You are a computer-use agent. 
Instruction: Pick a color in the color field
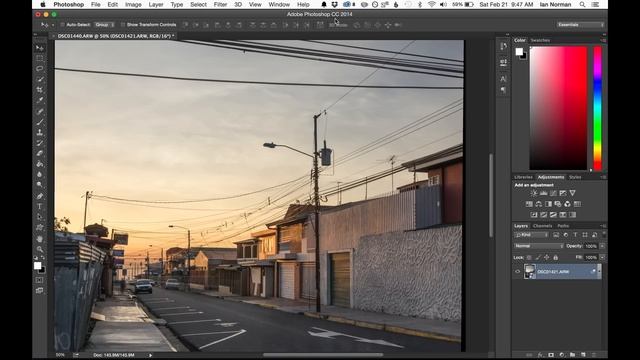[x=558, y=108]
